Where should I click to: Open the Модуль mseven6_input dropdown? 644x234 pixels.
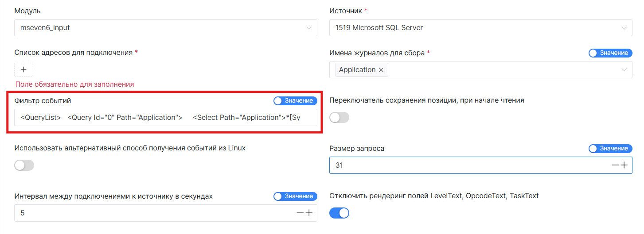(165, 28)
